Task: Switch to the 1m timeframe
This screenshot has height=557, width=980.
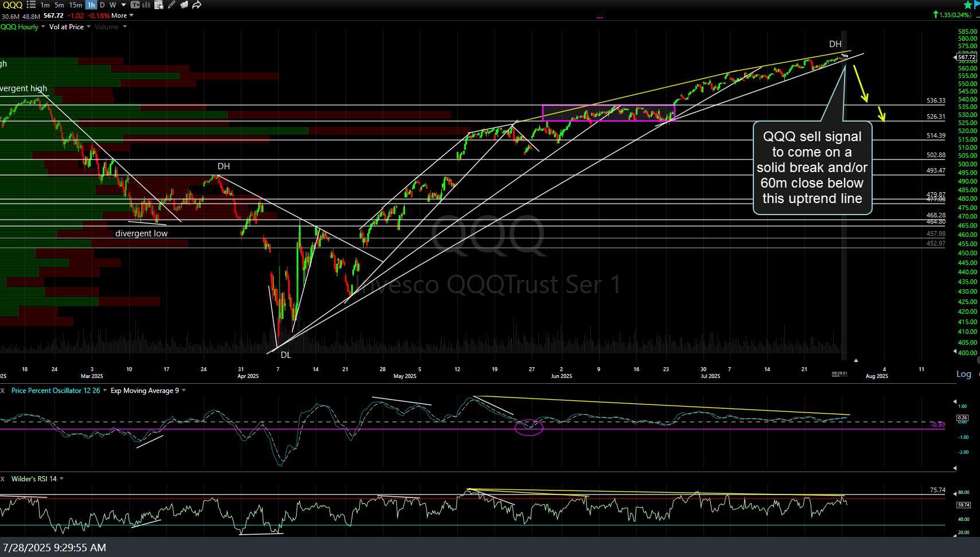Action: pos(45,5)
